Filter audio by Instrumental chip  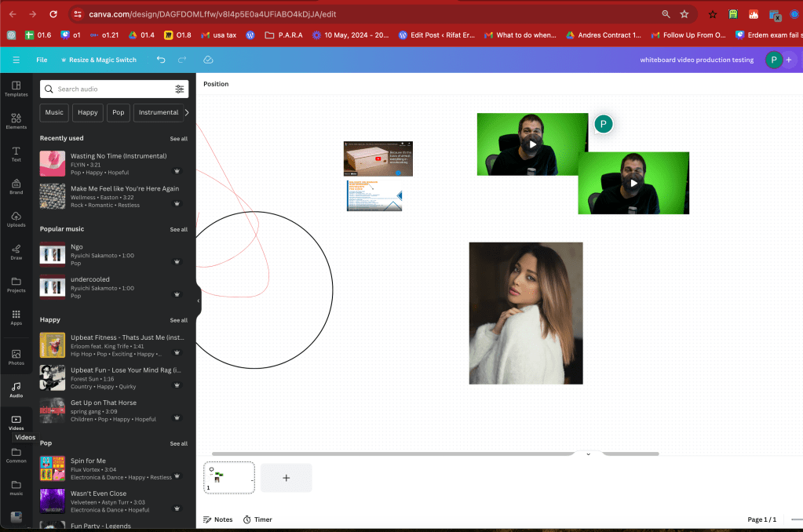159,113
